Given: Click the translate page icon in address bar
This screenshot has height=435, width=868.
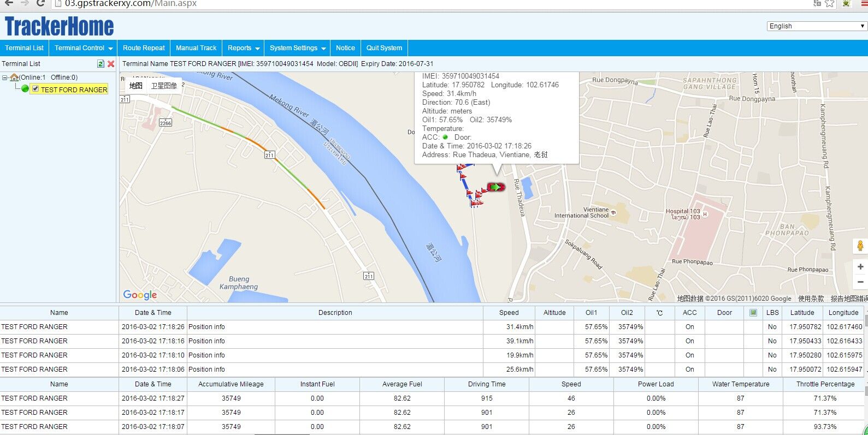Looking at the screenshot, I should pos(817,3).
